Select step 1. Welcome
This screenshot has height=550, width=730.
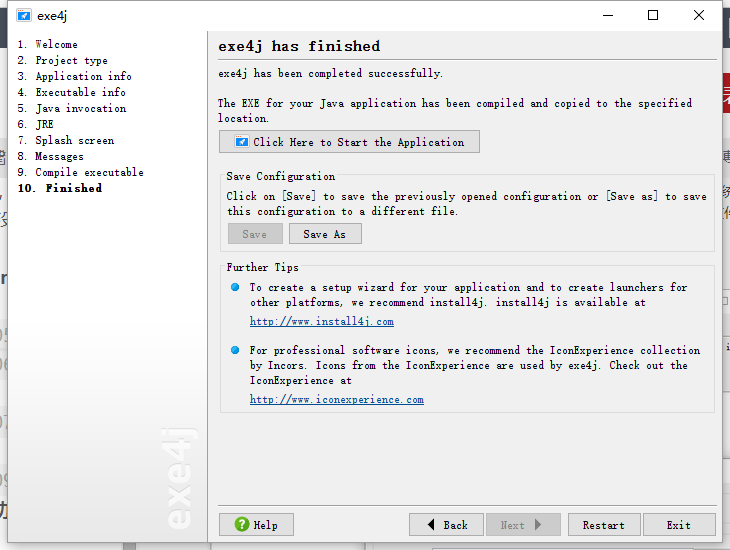[x=47, y=45]
